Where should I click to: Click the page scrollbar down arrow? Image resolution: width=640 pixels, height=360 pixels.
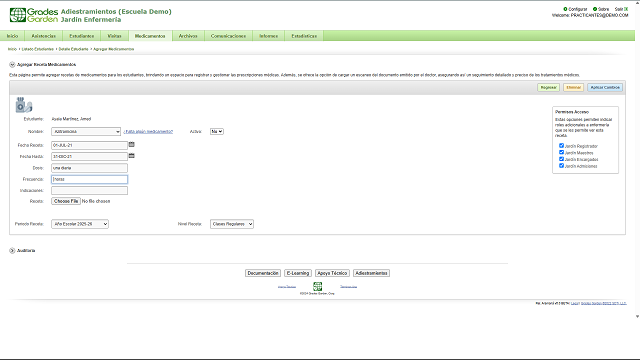click(x=637, y=316)
